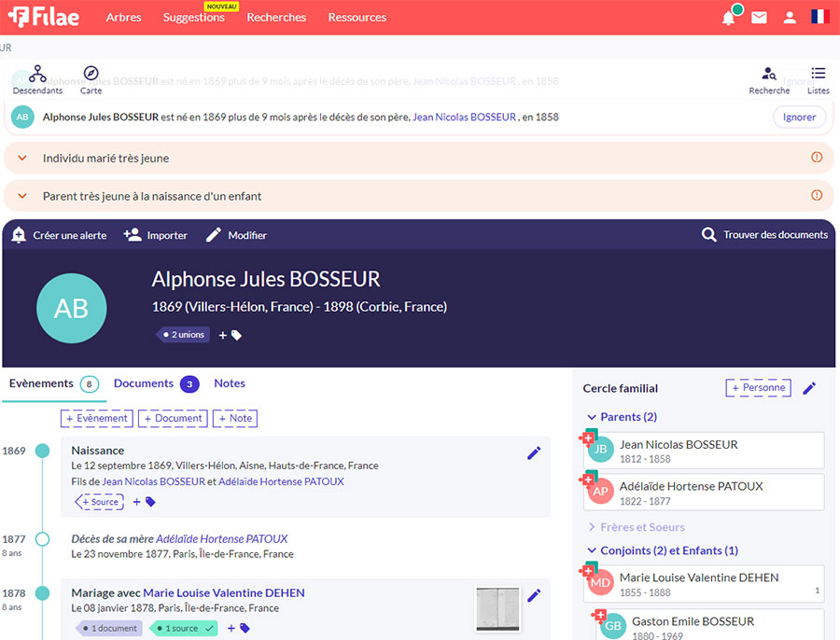The image size is (840, 640).
Task: Edit the Cercle familial with pencil icon
Action: coord(809,388)
